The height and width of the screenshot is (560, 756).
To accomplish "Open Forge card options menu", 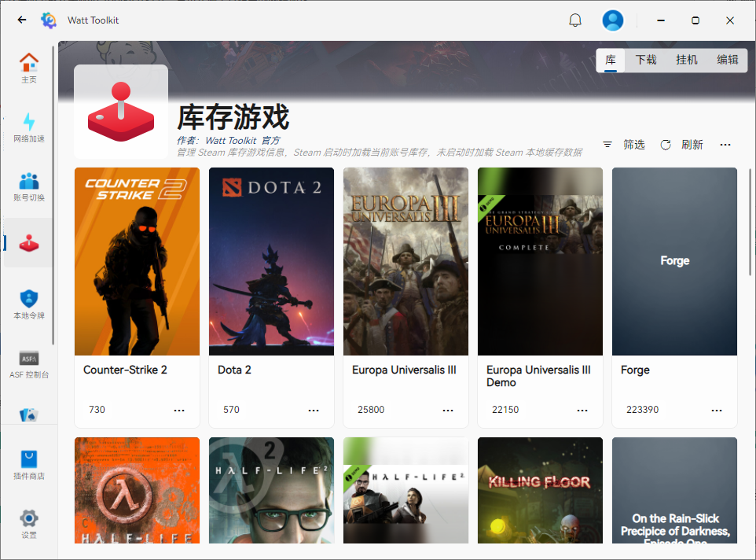I will 717,410.
